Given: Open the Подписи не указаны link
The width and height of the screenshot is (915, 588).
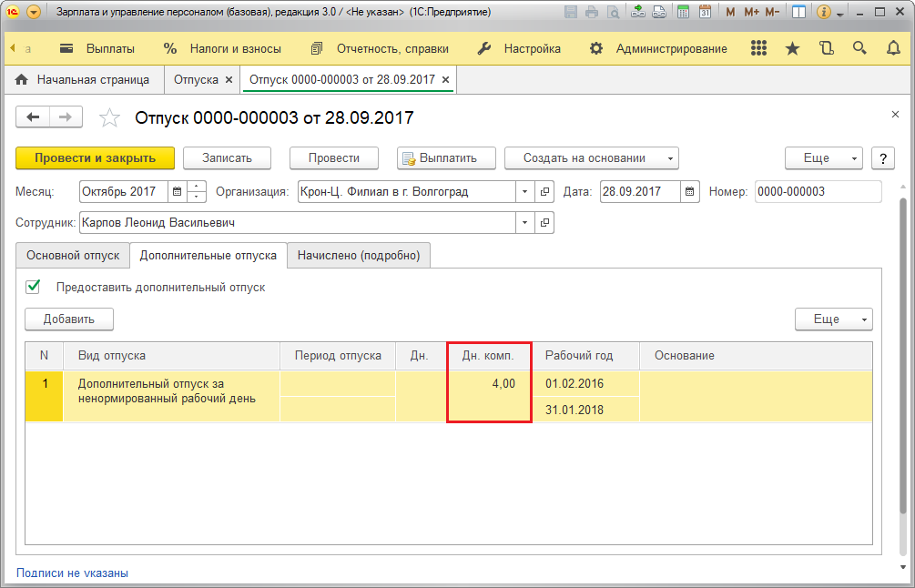Looking at the screenshot, I should click(x=72, y=573).
